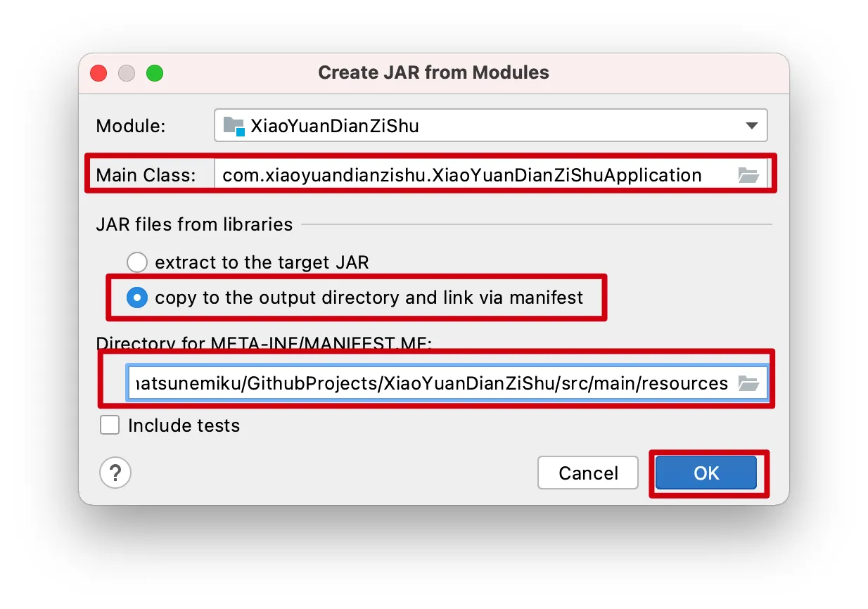Screen dimensions: 868x609
Task: Click the 'Main Class:' label
Action: click(x=146, y=175)
